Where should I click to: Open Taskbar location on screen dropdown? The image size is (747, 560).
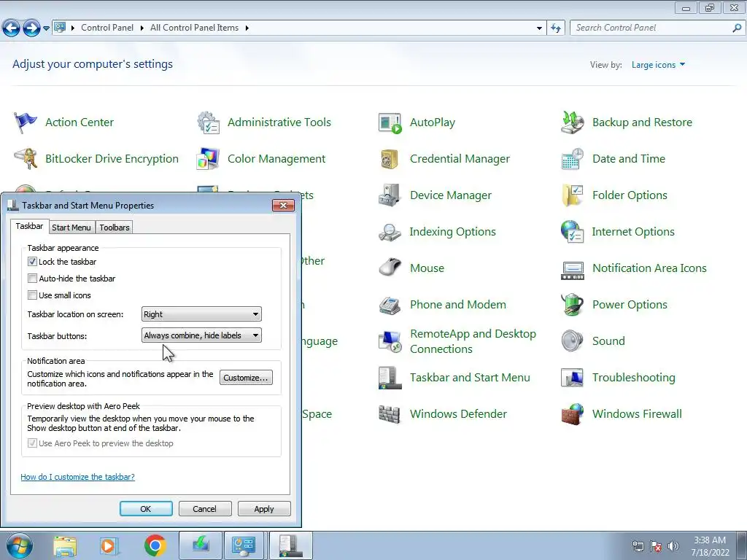pos(201,314)
